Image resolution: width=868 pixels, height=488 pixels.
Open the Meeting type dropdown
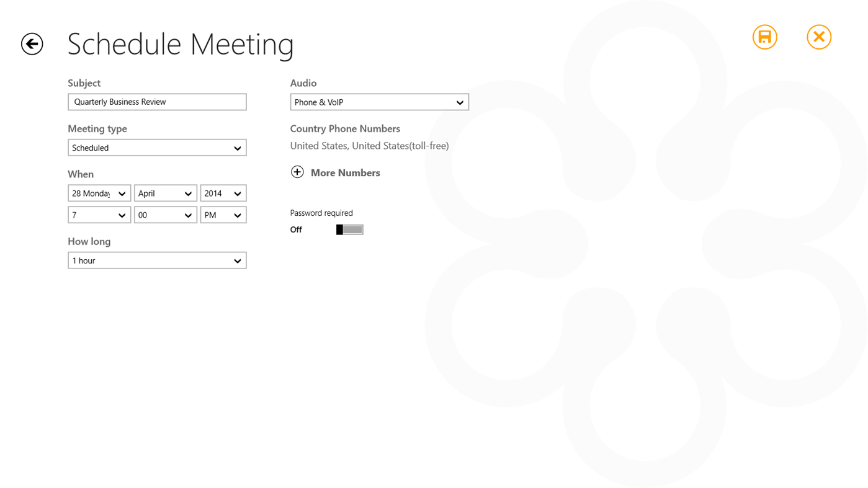point(157,148)
